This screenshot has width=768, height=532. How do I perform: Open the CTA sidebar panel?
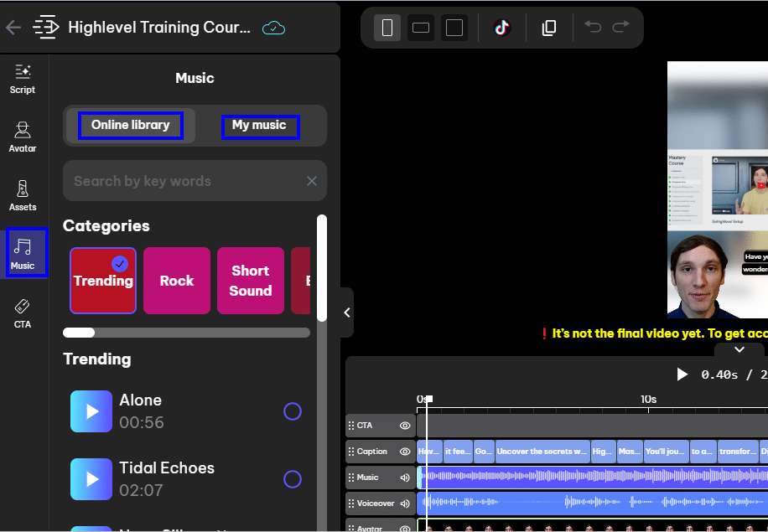tap(23, 313)
